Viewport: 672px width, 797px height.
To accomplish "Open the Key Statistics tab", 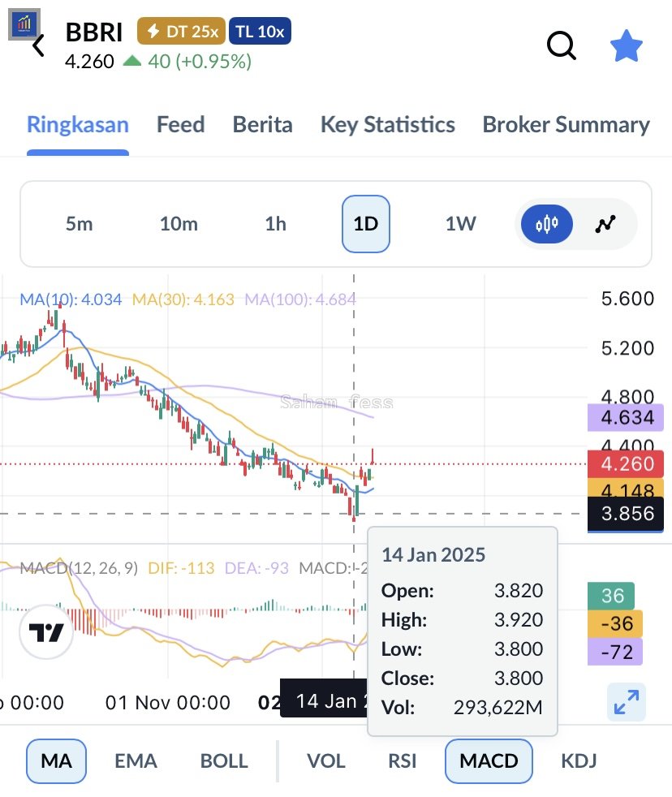I will [x=387, y=124].
